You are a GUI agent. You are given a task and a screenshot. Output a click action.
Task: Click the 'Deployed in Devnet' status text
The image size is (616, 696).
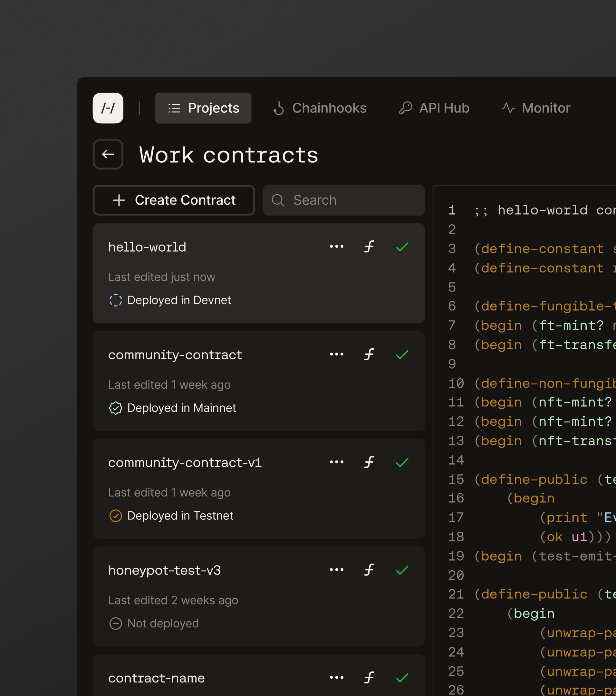(x=179, y=300)
